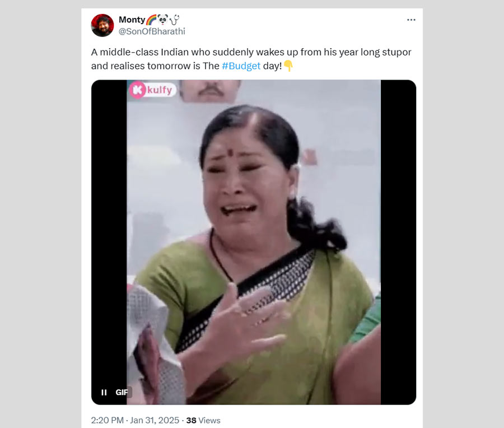
Task: Click the framed portrait atop the GIF
Action: pos(210,90)
